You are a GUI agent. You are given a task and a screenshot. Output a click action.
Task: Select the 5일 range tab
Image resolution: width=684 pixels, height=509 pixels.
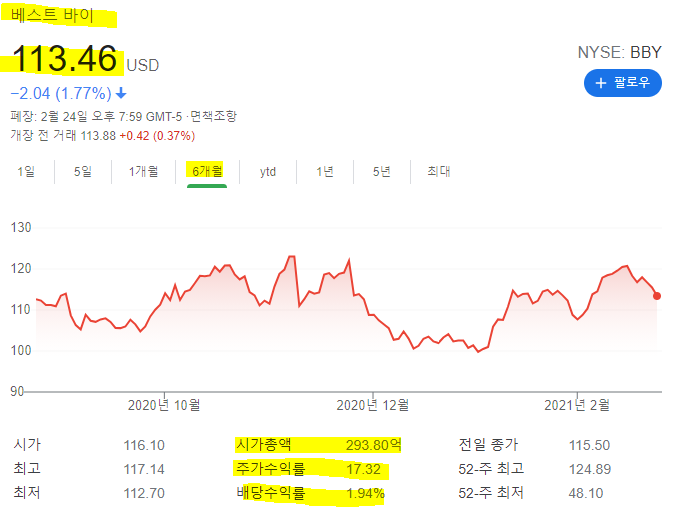83,171
